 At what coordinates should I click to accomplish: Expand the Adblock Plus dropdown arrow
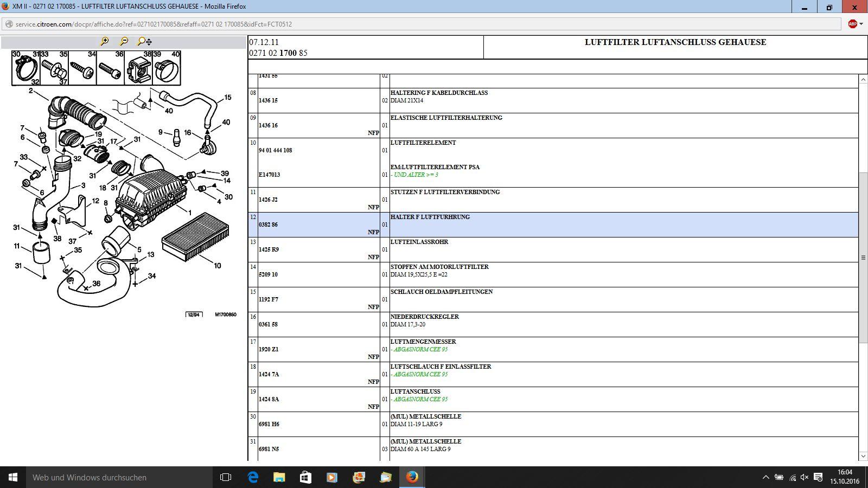(x=861, y=24)
